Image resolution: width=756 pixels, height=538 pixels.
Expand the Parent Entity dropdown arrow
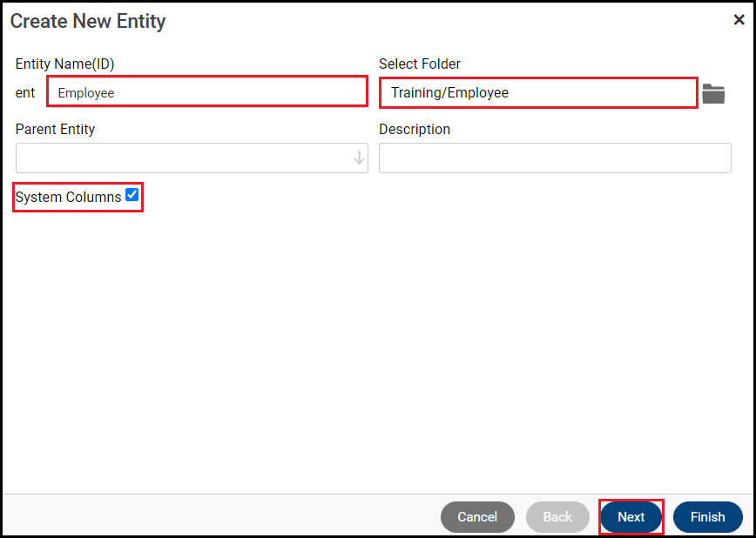(359, 158)
